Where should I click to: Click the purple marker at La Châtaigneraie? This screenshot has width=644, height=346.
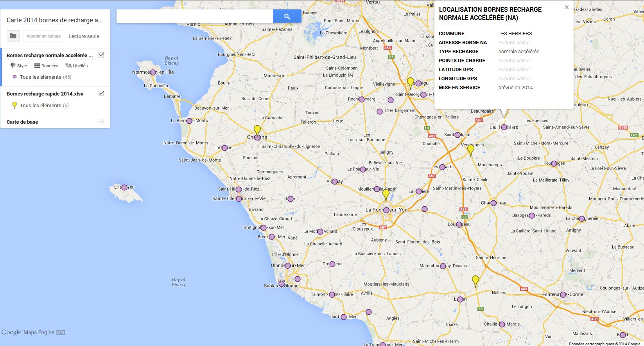582,219
